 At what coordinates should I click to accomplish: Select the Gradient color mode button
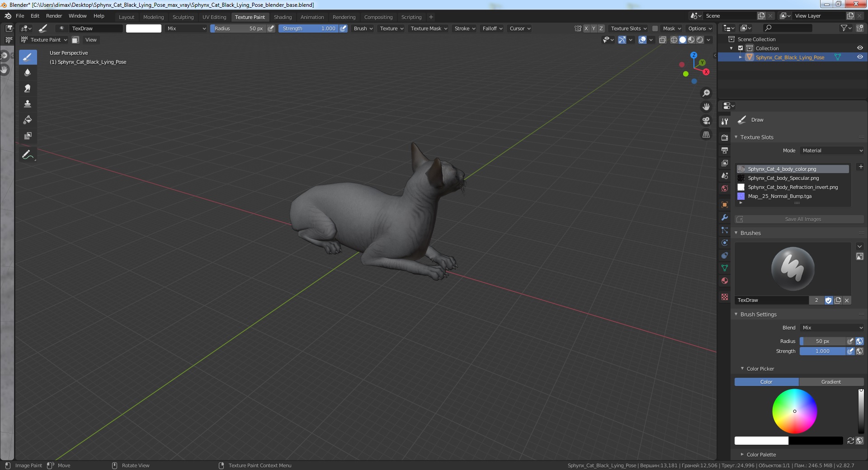click(831, 382)
